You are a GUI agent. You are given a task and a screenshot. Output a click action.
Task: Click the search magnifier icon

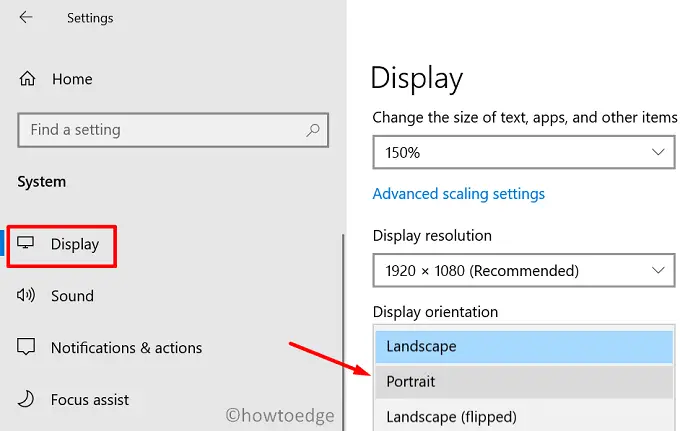click(313, 130)
